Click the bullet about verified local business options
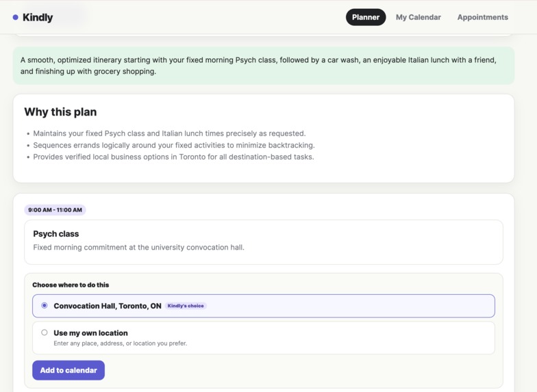This screenshot has width=537, height=392. 173,157
